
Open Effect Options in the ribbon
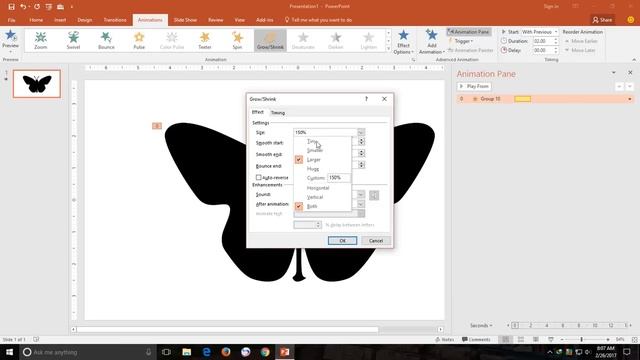[x=403, y=42]
